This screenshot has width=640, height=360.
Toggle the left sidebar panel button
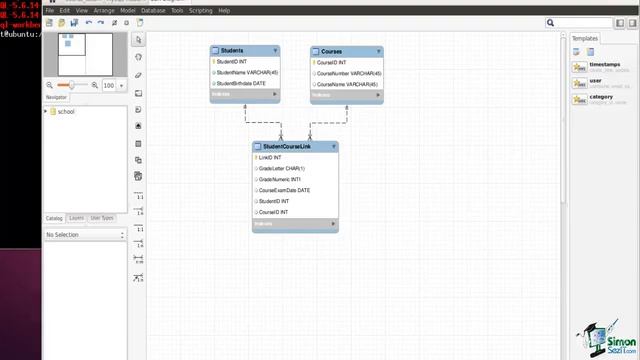[620, 23]
